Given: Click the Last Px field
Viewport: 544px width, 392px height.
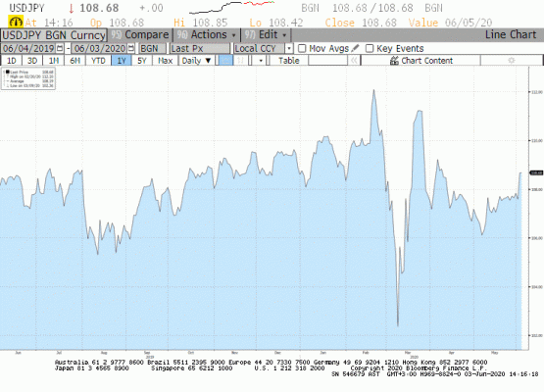Looking at the screenshot, I should click(200, 48).
